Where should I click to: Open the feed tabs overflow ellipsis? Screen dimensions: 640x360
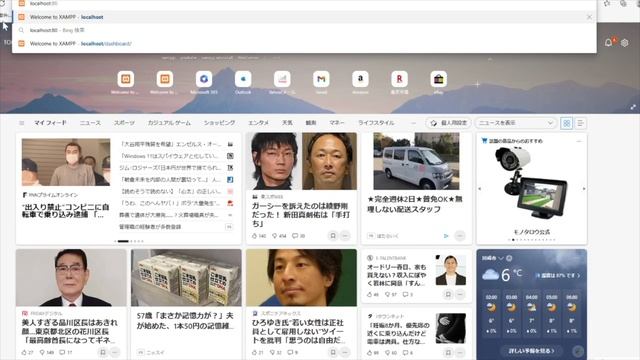pyautogui.click(x=413, y=123)
